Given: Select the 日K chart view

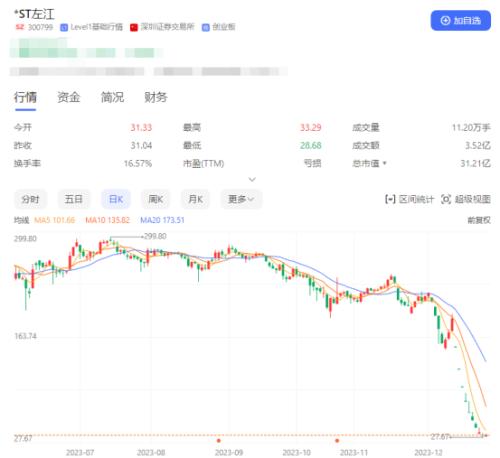Looking at the screenshot, I should tap(116, 199).
